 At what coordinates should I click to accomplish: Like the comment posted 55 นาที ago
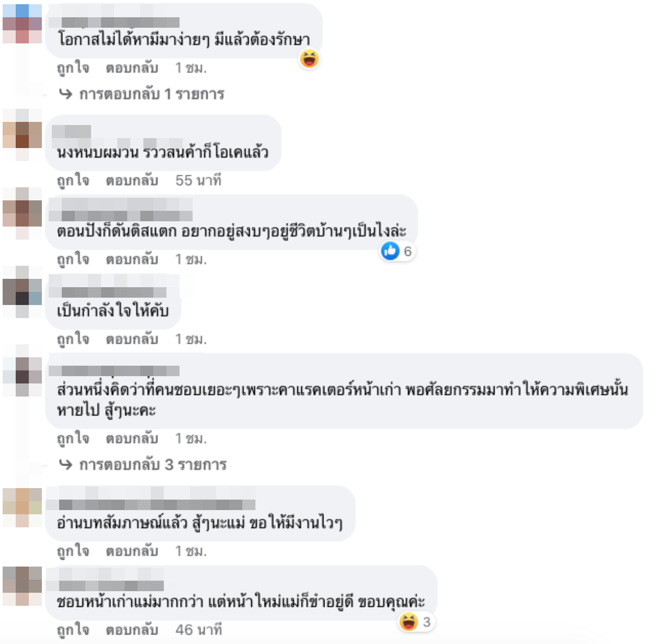click(x=73, y=180)
